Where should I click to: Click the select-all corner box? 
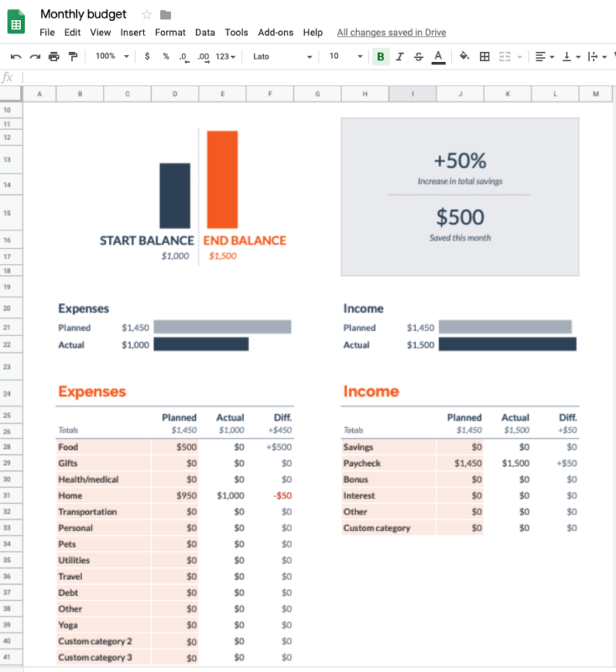[x=11, y=94]
